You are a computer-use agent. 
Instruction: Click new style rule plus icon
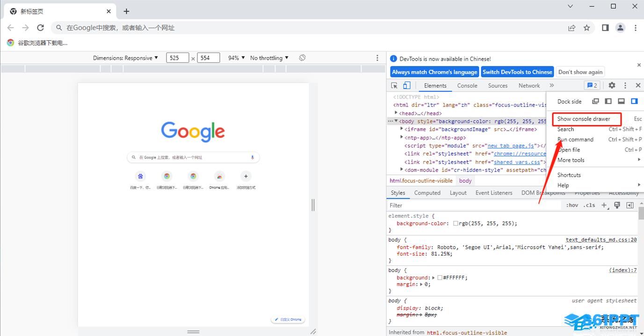604,205
